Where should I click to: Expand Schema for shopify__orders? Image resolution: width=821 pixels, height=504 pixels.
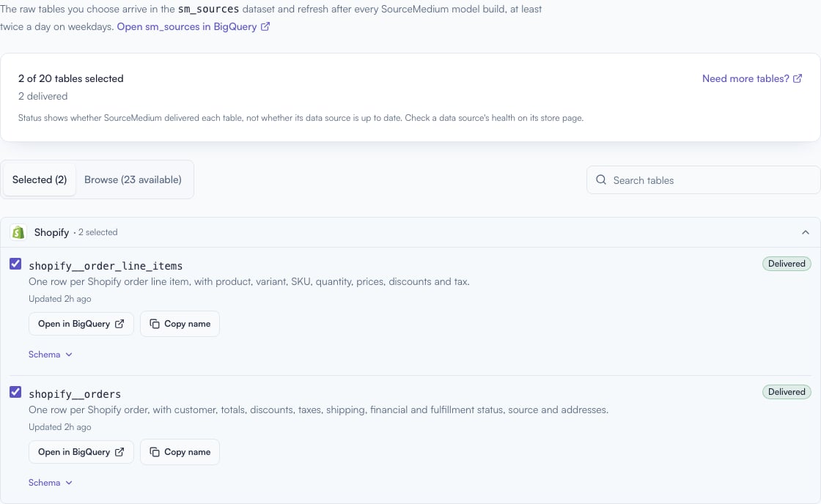(51, 483)
